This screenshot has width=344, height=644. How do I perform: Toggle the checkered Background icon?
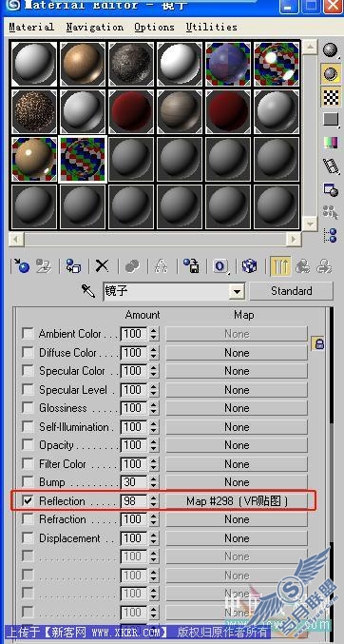click(331, 97)
